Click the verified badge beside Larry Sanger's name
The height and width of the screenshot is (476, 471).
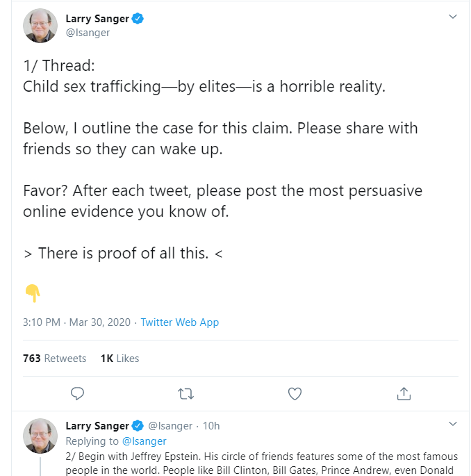point(138,19)
